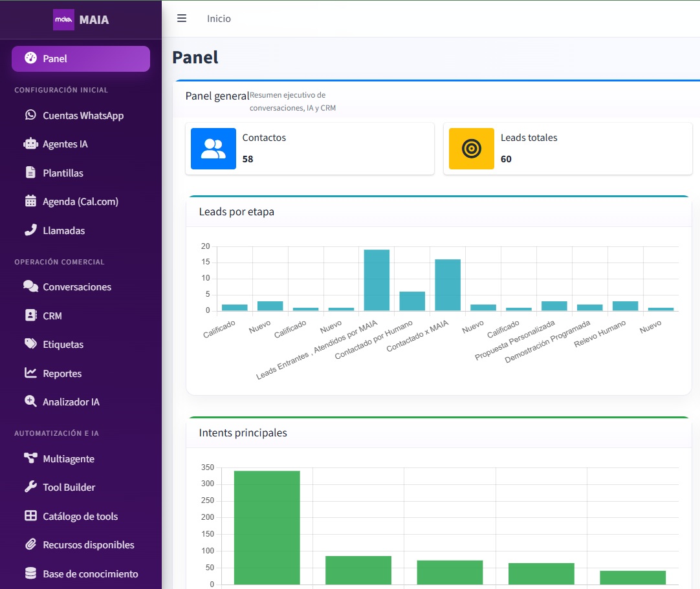The image size is (700, 589).
Task: Click the database icon for Base de conocimiento
Action: tap(31, 573)
